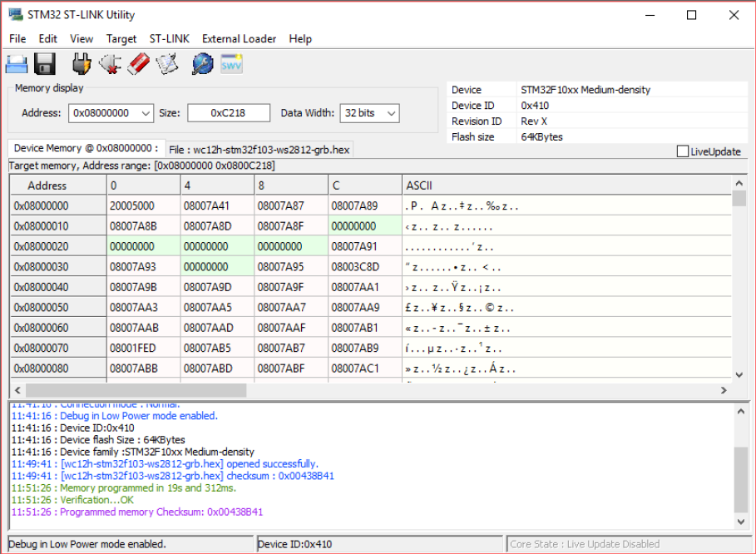Viewport: 756px width, 554px height.
Task: Toggle the LiveUpdate checkbox
Action: click(x=682, y=151)
